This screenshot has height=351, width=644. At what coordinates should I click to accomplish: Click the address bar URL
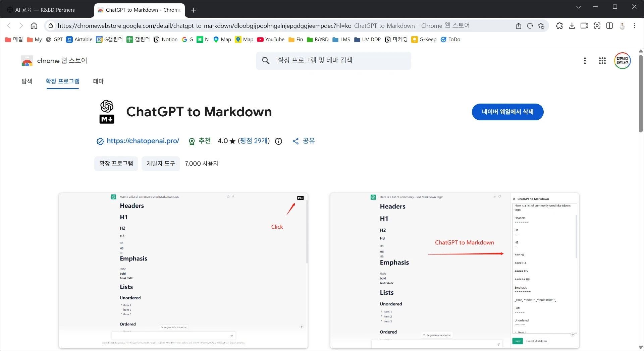204,26
